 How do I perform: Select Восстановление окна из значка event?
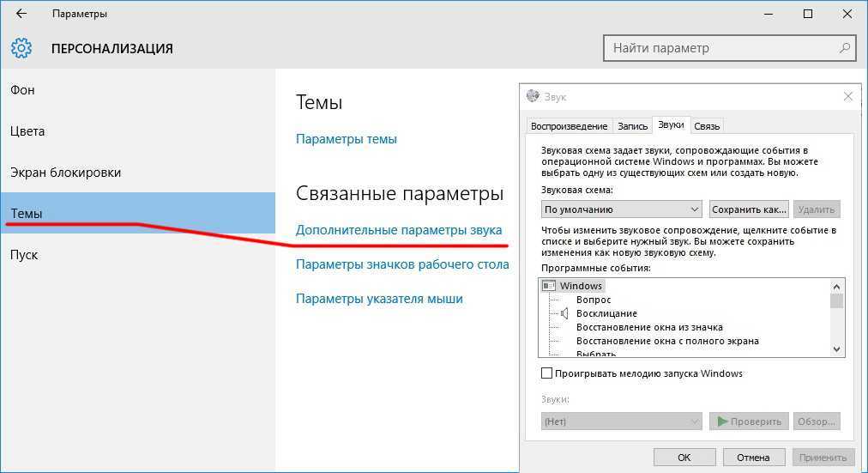coord(649,327)
